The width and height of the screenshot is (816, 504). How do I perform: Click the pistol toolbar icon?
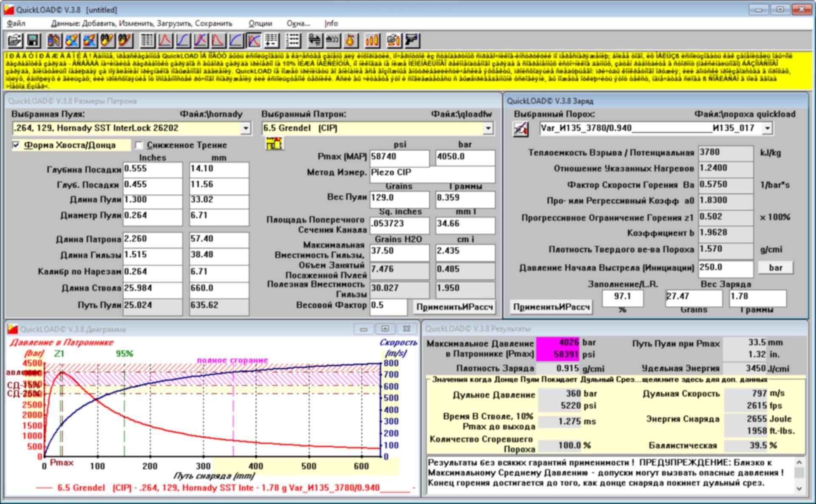[412, 40]
